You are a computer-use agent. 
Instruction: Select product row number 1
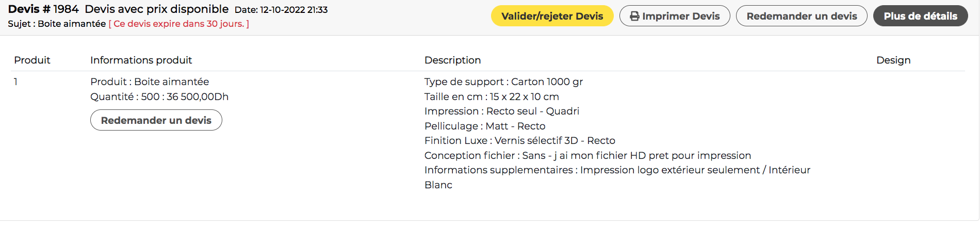(x=16, y=82)
